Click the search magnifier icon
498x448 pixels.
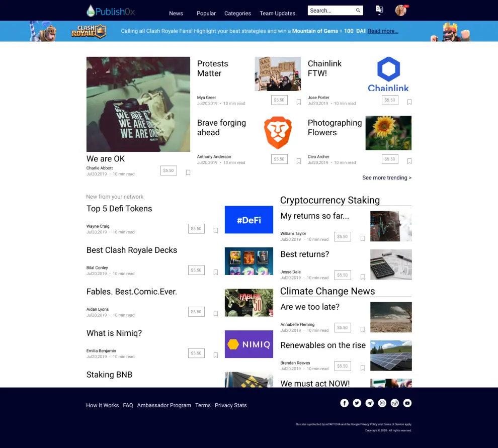point(358,11)
